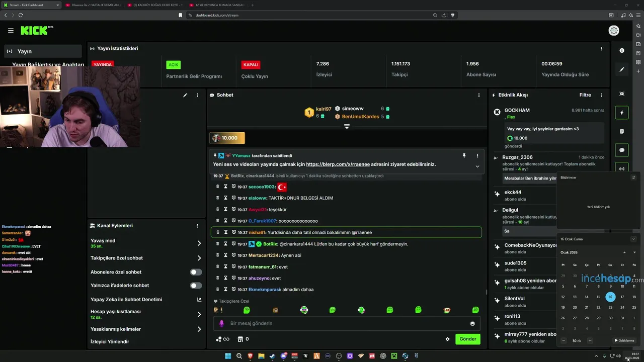Open Etkinlik Akışı three-dot menu
Screen dimensions: 644x362
point(601,95)
